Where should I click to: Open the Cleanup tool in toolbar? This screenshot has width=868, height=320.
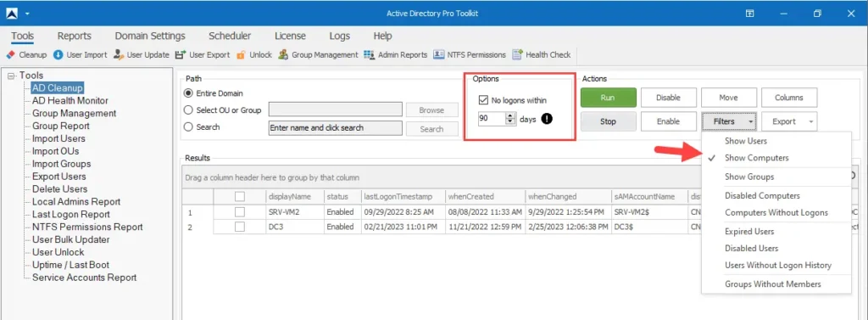point(26,55)
